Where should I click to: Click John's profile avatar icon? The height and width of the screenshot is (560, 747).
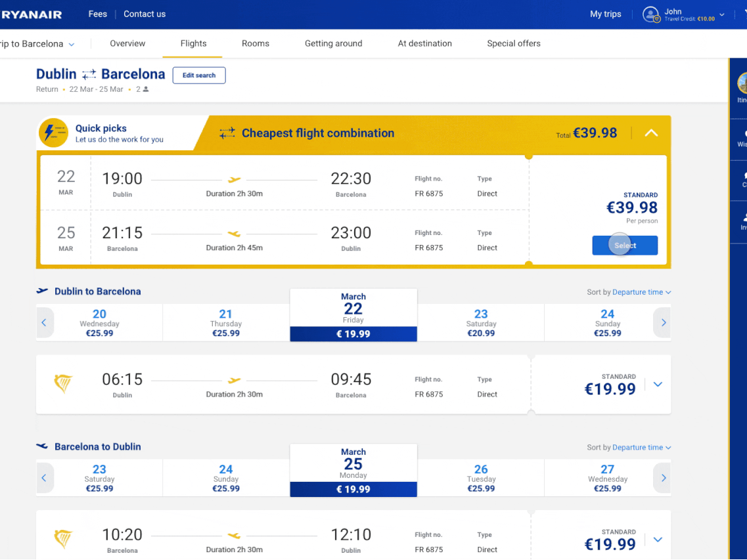[650, 14]
